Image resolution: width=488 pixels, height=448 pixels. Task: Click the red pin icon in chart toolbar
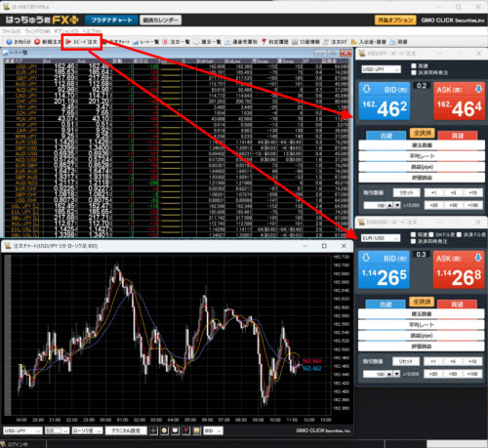coord(185,430)
